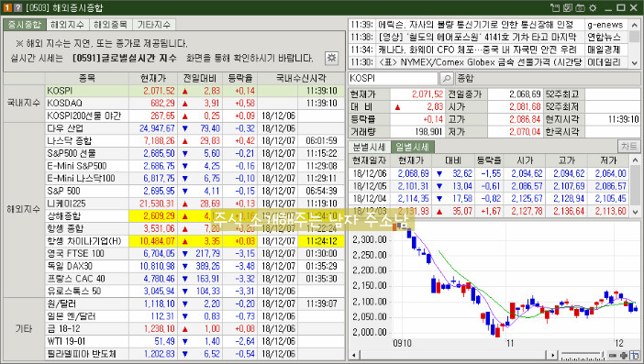
Task: Capture the screen with the camera icon
Action: 580,8
